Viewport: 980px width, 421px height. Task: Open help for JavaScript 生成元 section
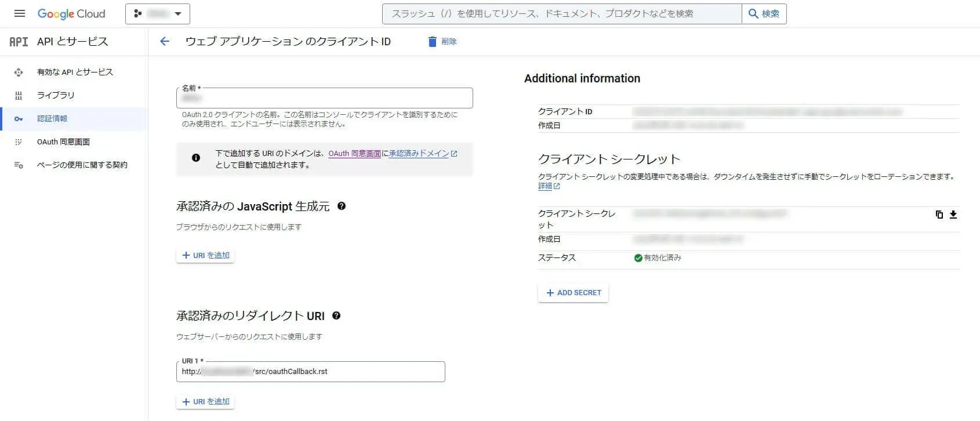click(342, 206)
